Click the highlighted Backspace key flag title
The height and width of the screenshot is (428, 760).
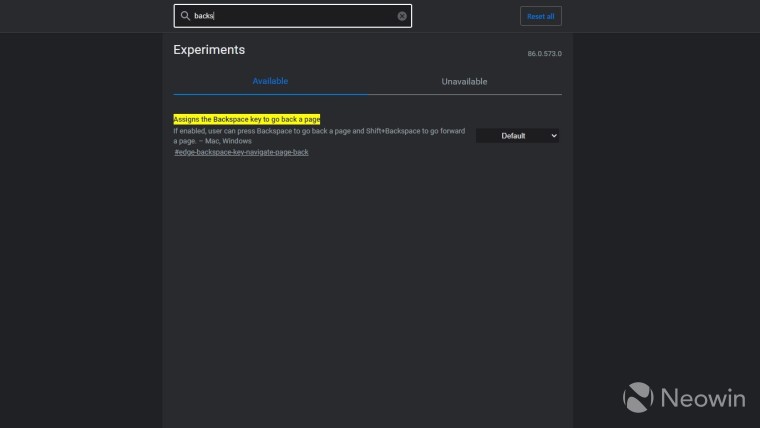tap(246, 119)
